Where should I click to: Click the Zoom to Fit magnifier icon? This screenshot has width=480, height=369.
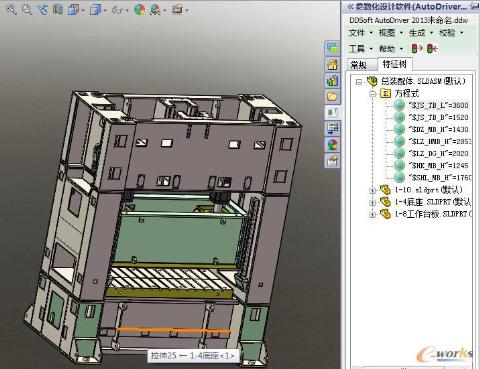pyautogui.click(x=12, y=9)
